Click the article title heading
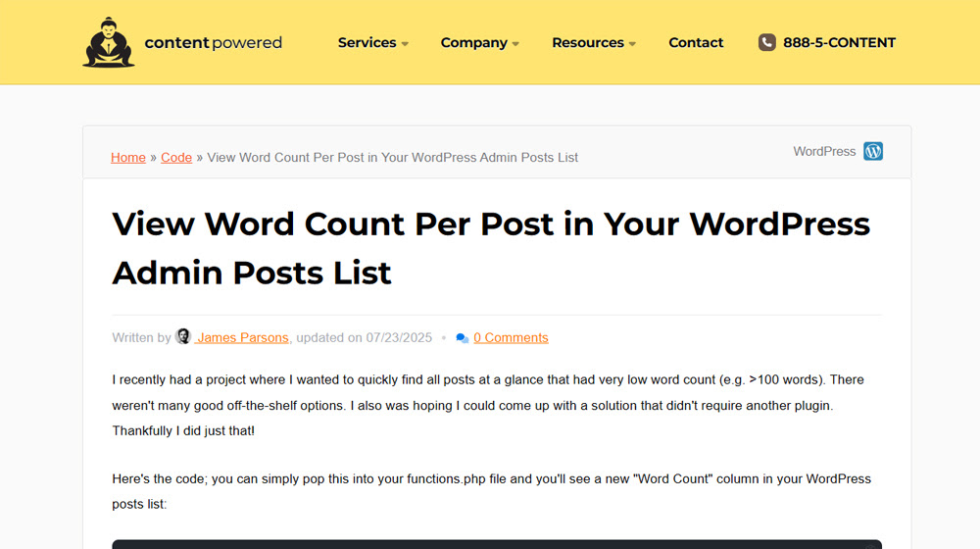 [x=491, y=248]
